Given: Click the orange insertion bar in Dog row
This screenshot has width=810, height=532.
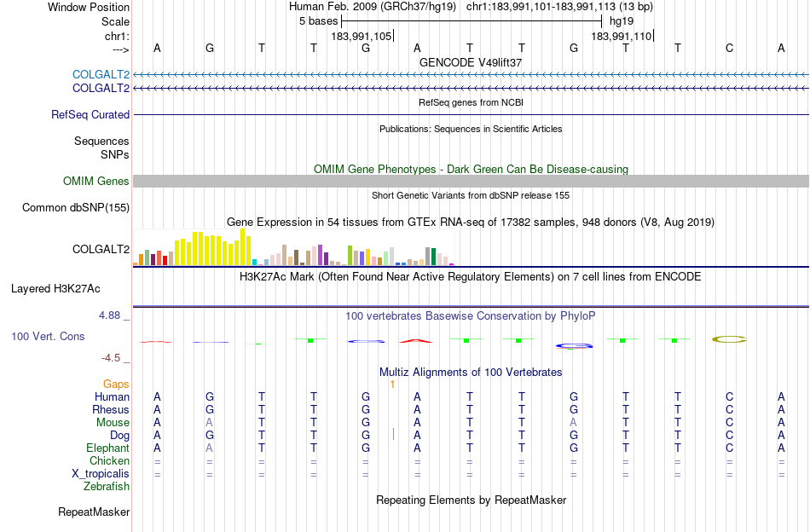Looking at the screenshot, I should 393,434.
